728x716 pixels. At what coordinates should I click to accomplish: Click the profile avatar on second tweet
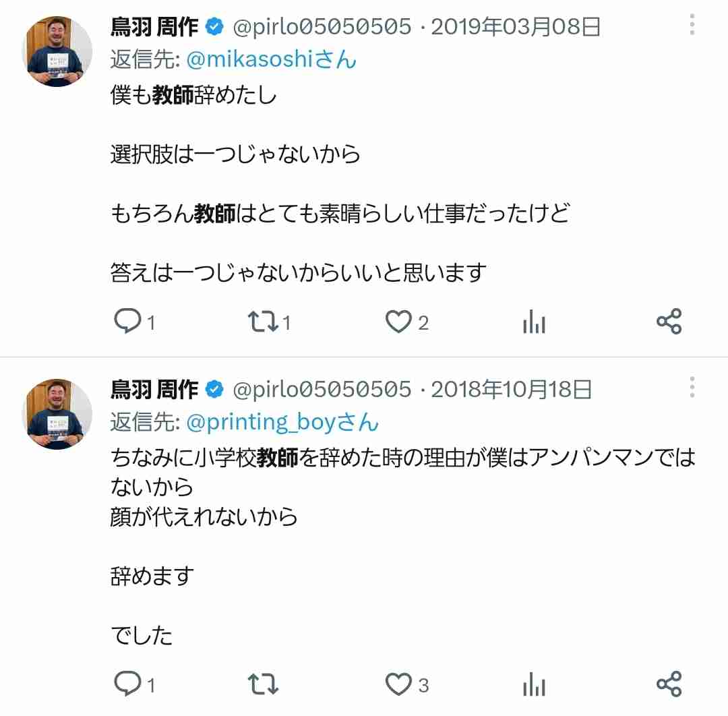(x=57, y=414)
